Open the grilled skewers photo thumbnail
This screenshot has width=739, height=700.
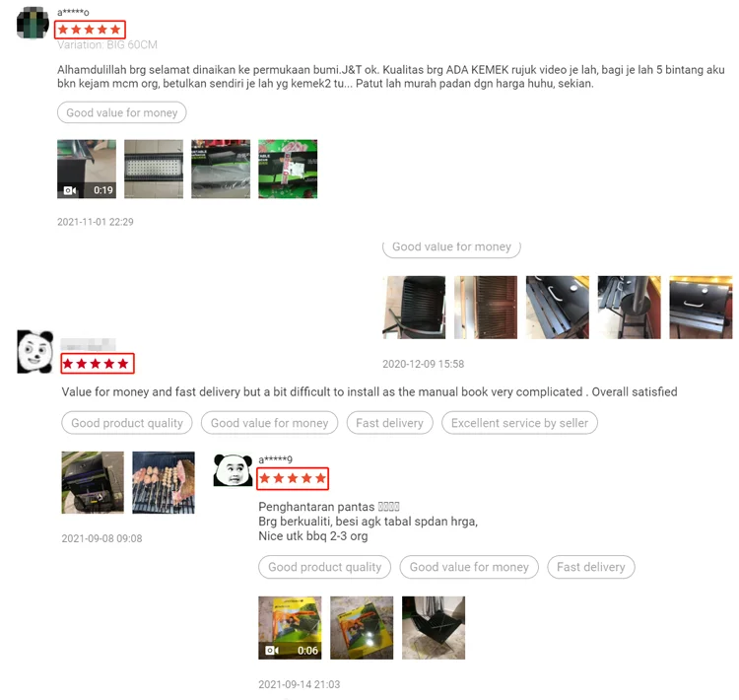(164, 482)
